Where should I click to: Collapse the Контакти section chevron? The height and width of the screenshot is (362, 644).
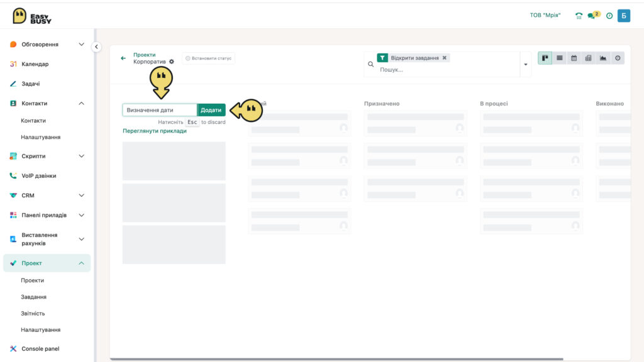click(81, 104)
